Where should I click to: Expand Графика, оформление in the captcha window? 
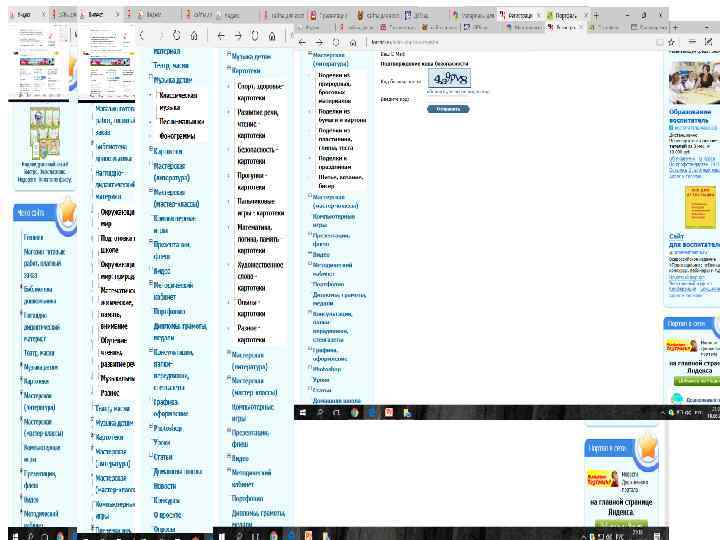click(x=309, y=349)
